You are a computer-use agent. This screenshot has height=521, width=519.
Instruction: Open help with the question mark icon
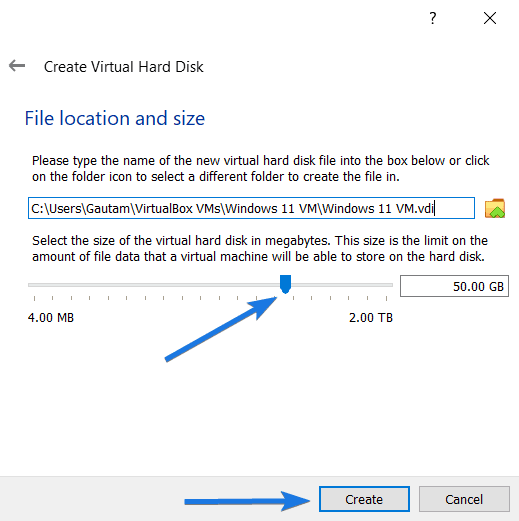pyautogui.click(x=432, y=18)
